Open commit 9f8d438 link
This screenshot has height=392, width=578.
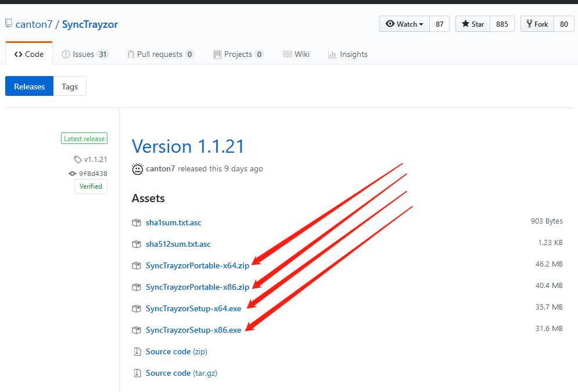[x=93, y=174]
